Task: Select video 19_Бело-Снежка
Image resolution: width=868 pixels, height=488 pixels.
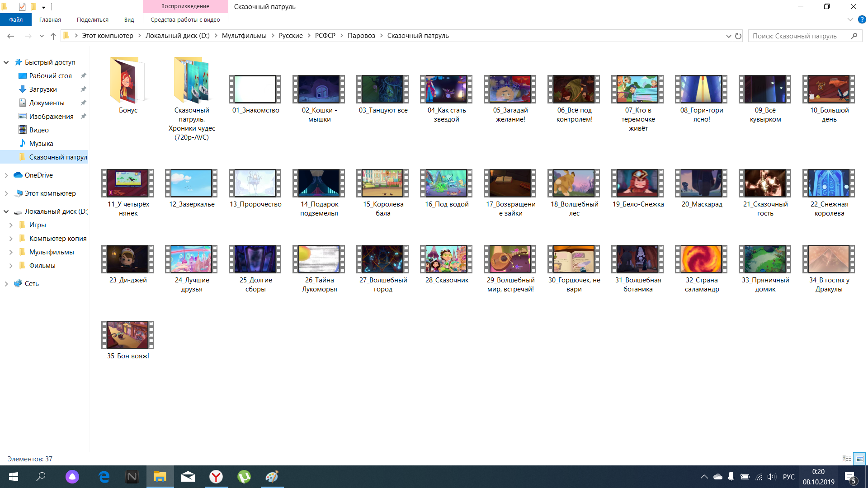Action: (x=638, y=188)
